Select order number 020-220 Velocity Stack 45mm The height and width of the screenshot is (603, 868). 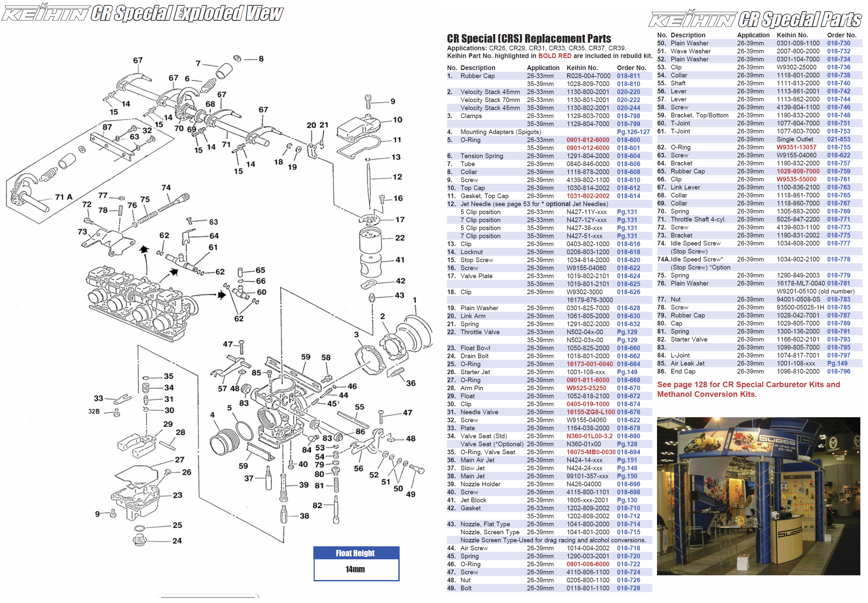point(628,92)
